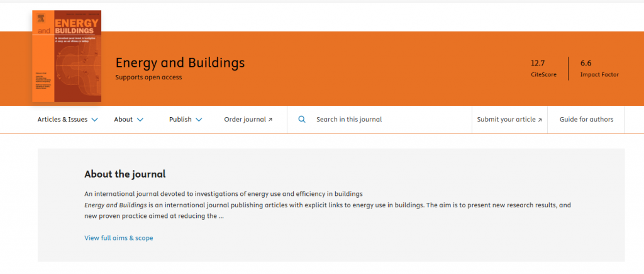The image size is (644, 274).
Task: Click the 12.7 CiteScore metric
Action: (x=544, y=68)
